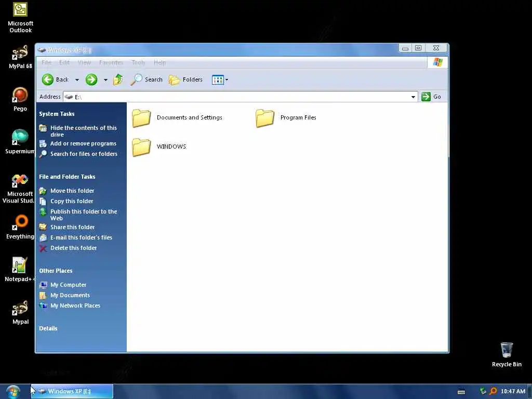Select the Supermium desktop icon
The image size is (532, 399).
pos(20,142)
